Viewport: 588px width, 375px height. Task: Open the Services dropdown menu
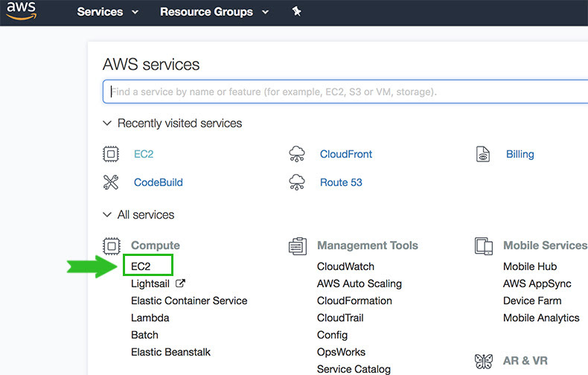pos(108,12)
